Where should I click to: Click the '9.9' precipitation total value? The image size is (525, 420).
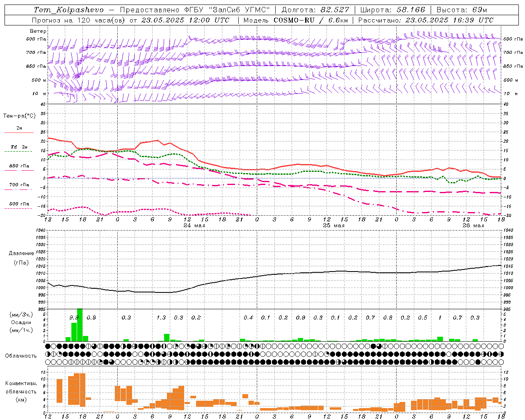(x=74, y=318)
